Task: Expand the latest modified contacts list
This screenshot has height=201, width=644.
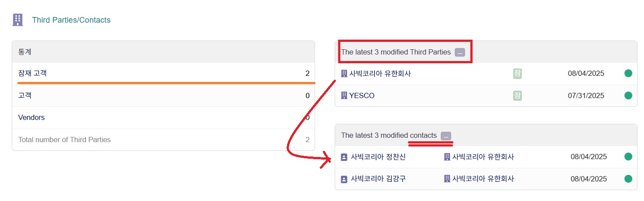Action: [x=446, y=136]
